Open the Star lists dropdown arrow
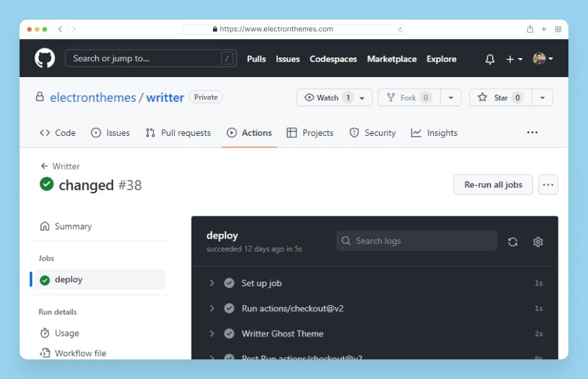Viewport: 588px width, 379px height. pyautogui.click(x=542, y=97)
